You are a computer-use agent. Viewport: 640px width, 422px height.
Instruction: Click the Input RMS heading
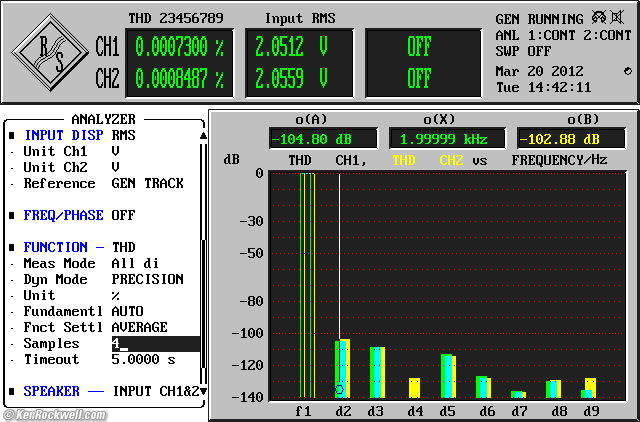click(x=300, y=18)
